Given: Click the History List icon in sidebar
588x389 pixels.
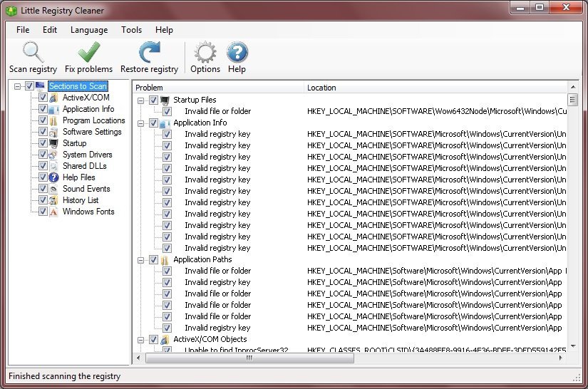Looking at the screenshot, I should coord(53,200).
